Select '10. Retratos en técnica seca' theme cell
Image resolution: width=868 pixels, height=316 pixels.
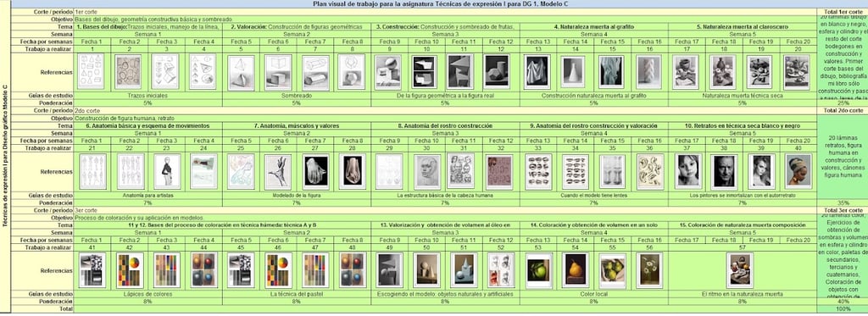point(743,126)
